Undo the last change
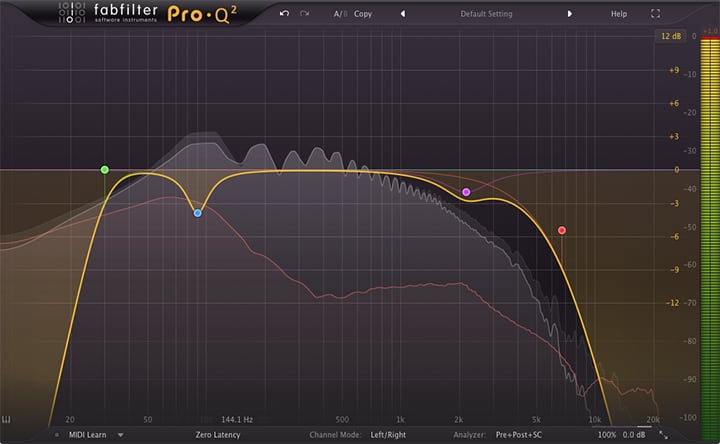This screenshot has height=444, width=720. (284, 13)
